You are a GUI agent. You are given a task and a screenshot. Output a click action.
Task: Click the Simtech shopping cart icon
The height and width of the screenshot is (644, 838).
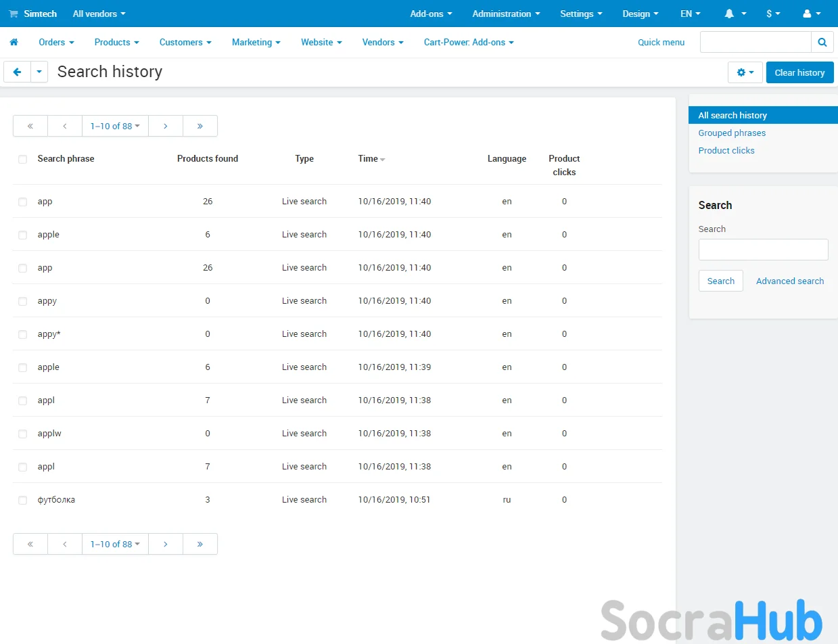click(x=14, y=14)
